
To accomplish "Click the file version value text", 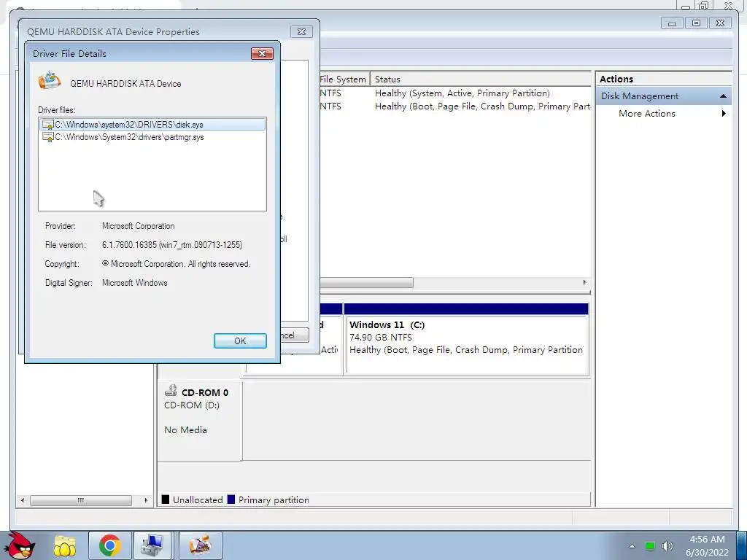I will click(172, 245).
